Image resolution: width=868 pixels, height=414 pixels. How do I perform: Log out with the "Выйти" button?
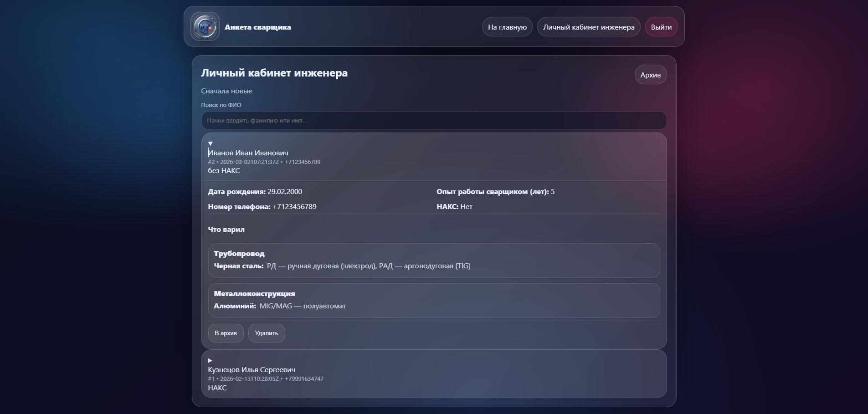661,27
